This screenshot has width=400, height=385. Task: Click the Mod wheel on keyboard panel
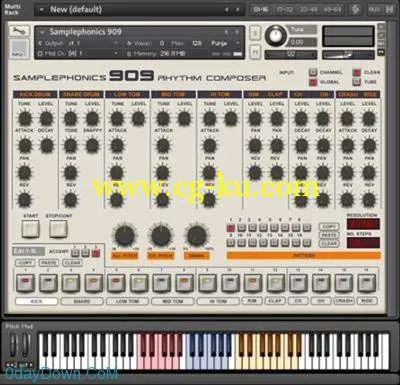26,345
